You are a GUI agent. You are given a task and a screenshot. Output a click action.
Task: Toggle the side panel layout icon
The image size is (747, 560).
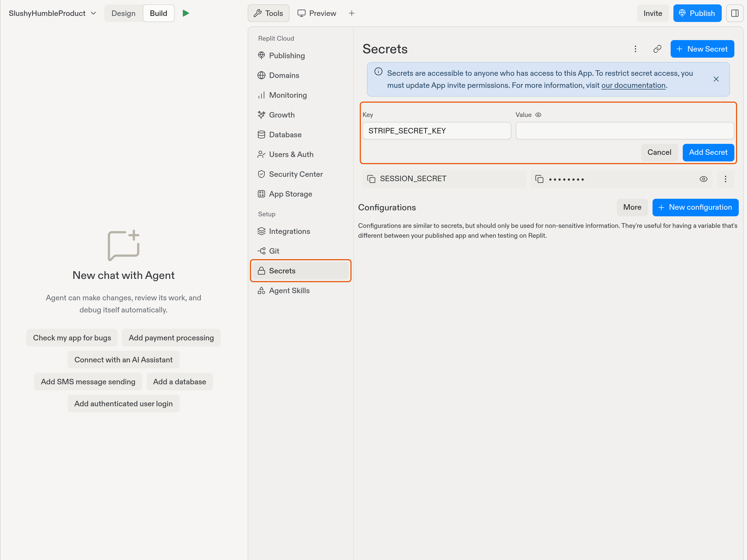click(x=735, y=13)
